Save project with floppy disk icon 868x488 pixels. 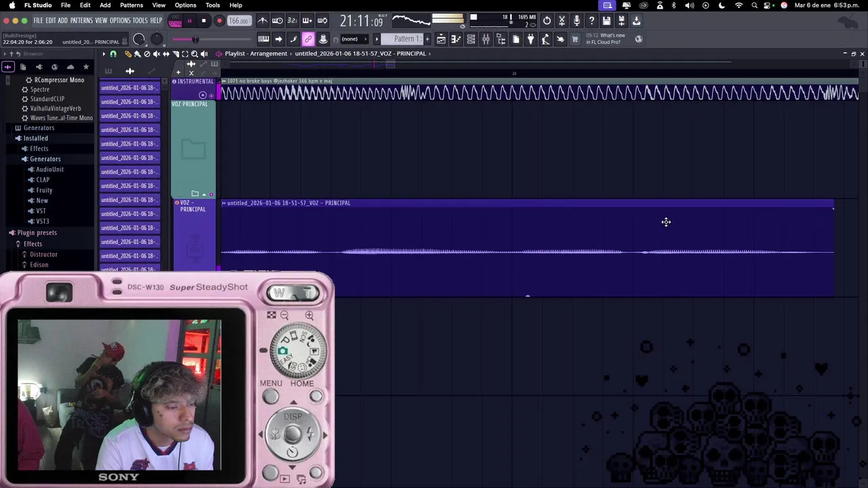606,20
